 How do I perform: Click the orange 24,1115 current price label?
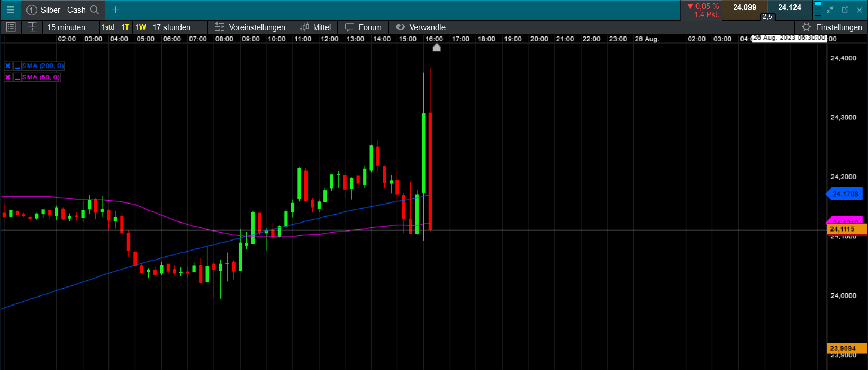coord(846,229)
